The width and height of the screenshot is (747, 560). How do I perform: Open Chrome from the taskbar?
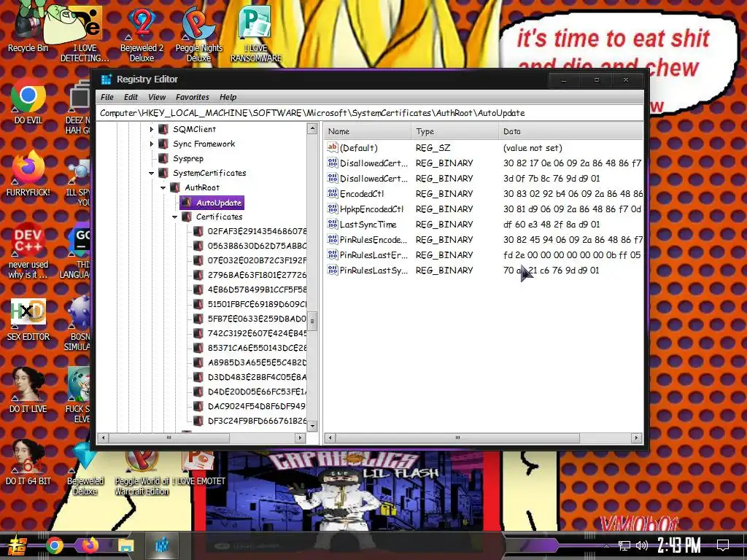point(54,545)
